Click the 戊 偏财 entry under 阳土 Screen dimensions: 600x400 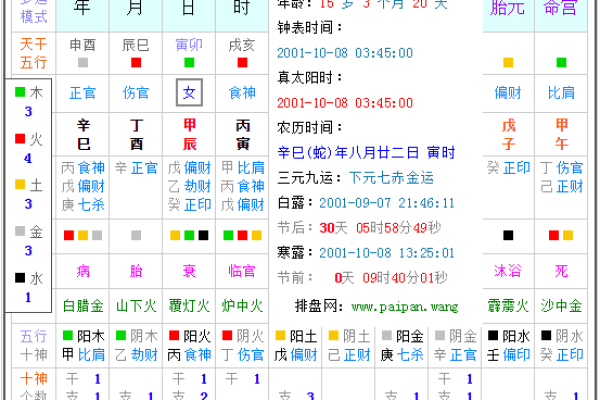pyautogui.click(x=295, y=355)
